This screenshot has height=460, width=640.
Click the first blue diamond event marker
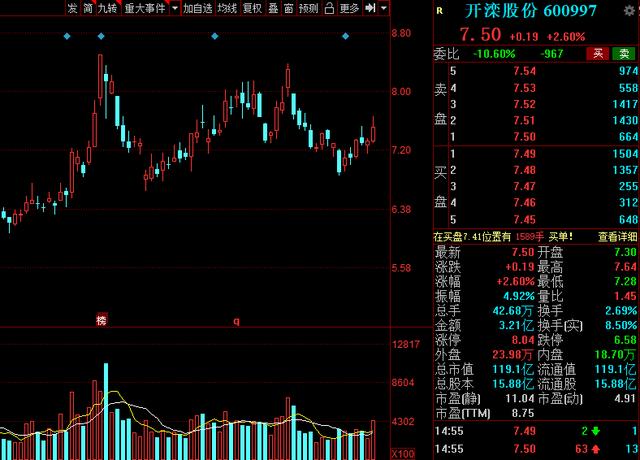click(x=67, y=36)
